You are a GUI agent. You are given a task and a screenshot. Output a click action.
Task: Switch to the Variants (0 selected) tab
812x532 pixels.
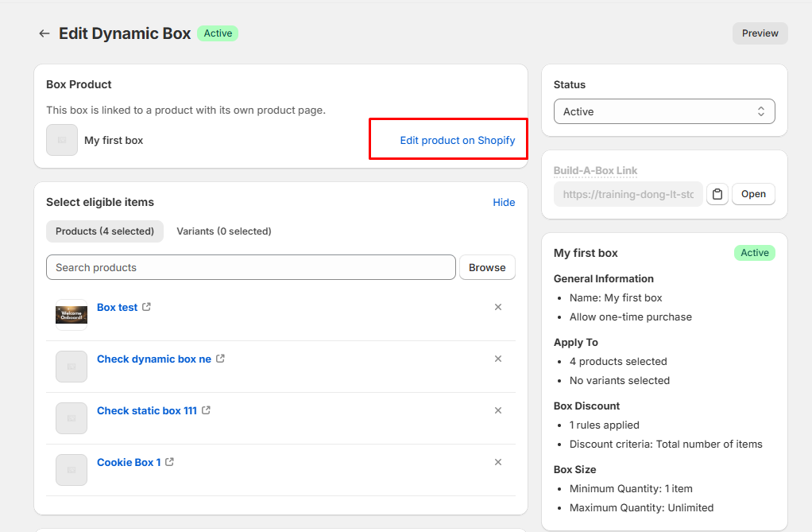(223, 231)
